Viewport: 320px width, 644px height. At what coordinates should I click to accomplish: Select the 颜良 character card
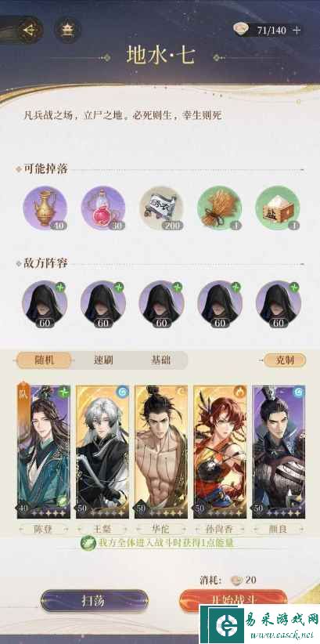(279, 452)
